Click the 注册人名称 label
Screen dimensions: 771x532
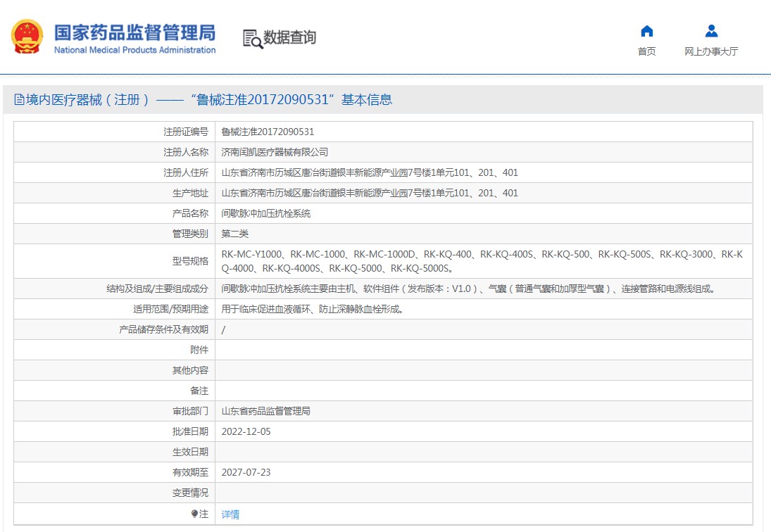click(186, 152)
